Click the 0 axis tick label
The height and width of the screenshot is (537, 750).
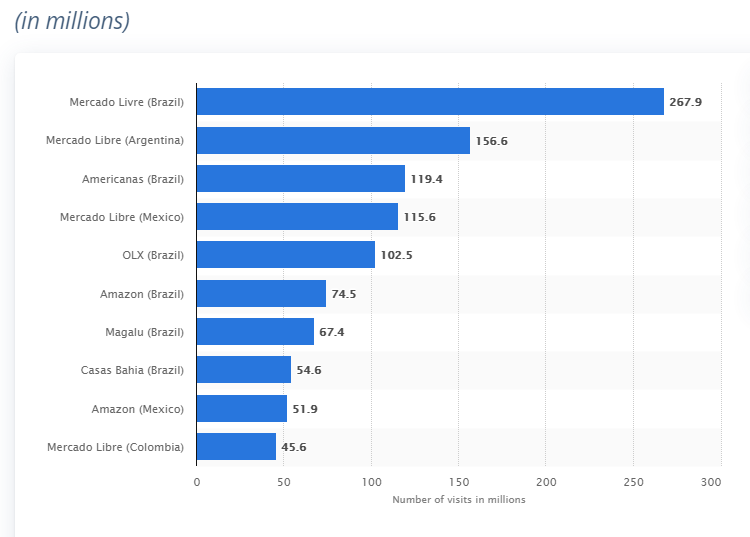coord(197,482)
